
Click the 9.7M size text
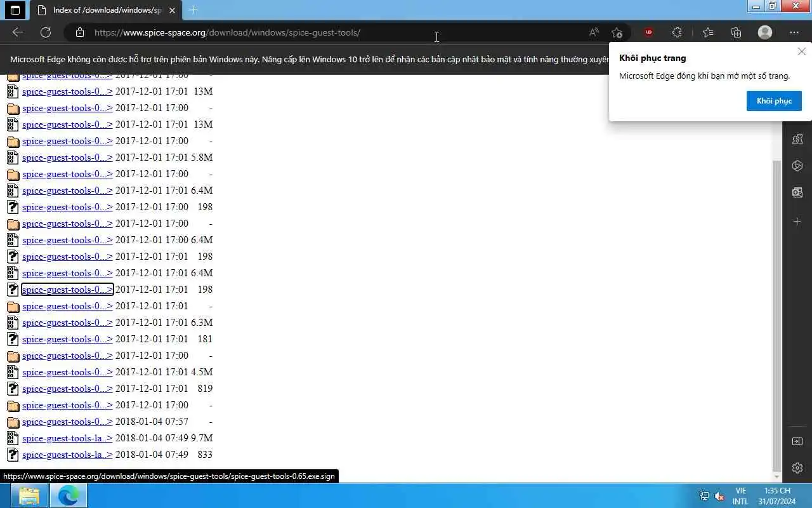[202, 438]
